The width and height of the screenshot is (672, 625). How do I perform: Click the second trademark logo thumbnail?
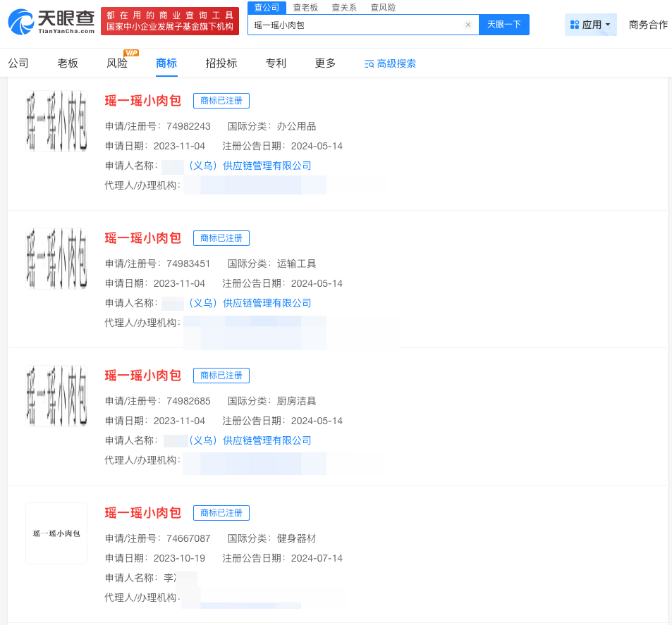tap(56, 258)
